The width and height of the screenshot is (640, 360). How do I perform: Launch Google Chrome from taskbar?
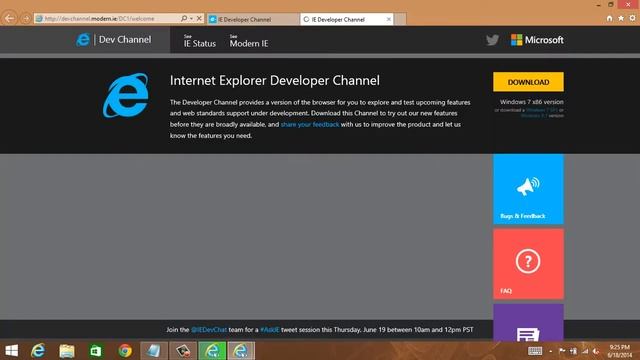125,351
